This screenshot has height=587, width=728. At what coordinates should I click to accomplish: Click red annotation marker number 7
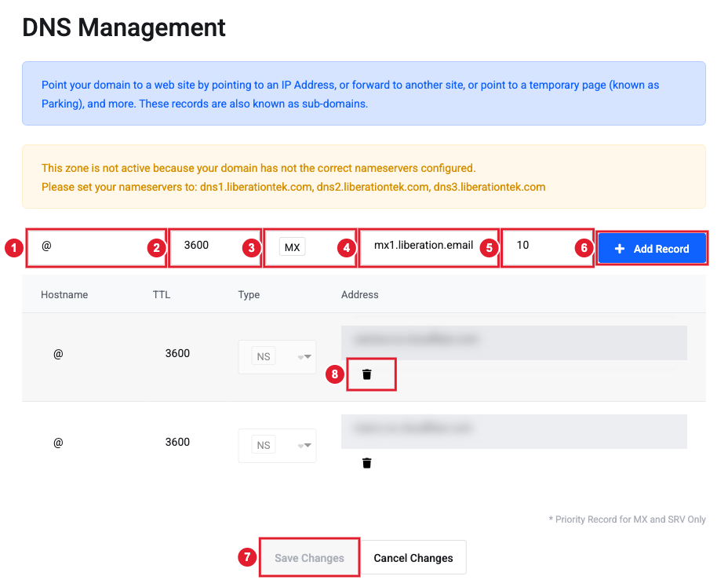247,557
